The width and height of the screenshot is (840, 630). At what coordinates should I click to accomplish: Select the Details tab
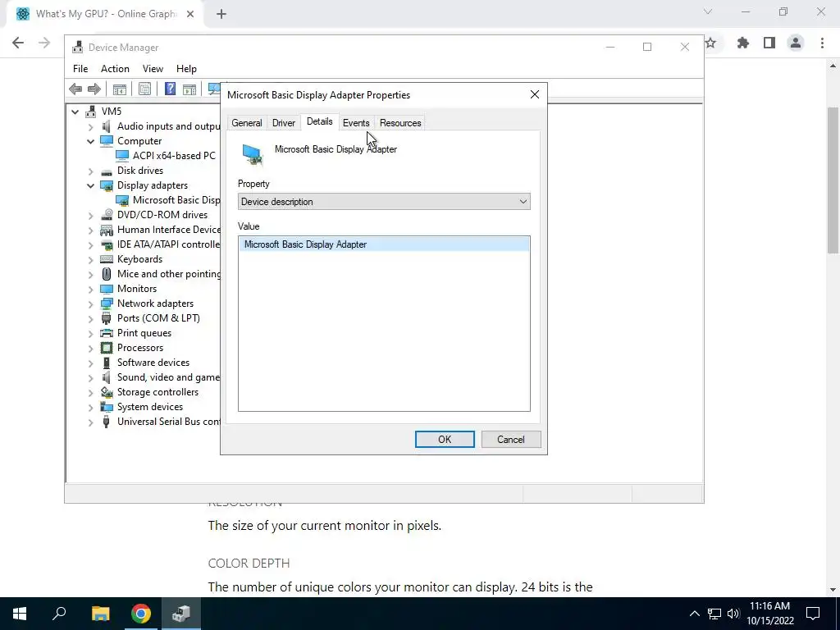[x=319, y=121]
